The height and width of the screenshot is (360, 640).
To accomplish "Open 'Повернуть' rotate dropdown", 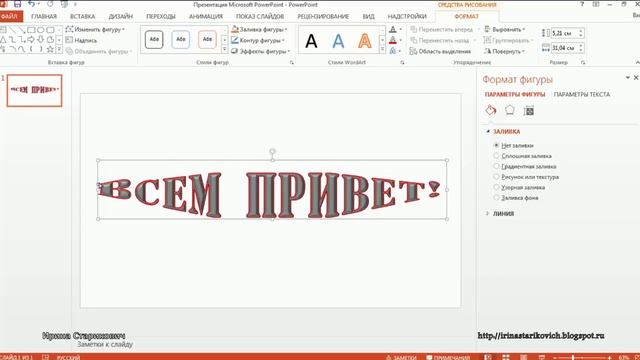I will tap(504, 51).
